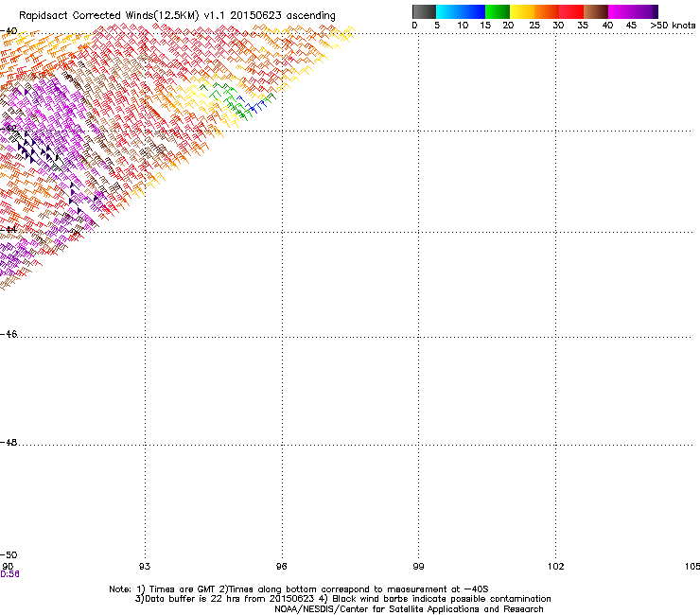The width and height of the screenshot is (700, 615).
Task: Click the yellow 20-25 knots legend segment
Action: [522, 11]
